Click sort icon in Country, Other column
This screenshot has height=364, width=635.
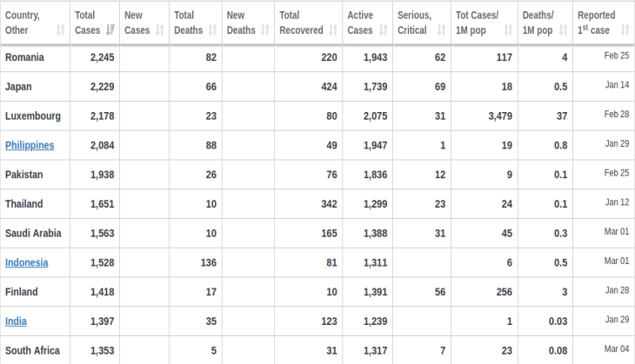(60, 30)
